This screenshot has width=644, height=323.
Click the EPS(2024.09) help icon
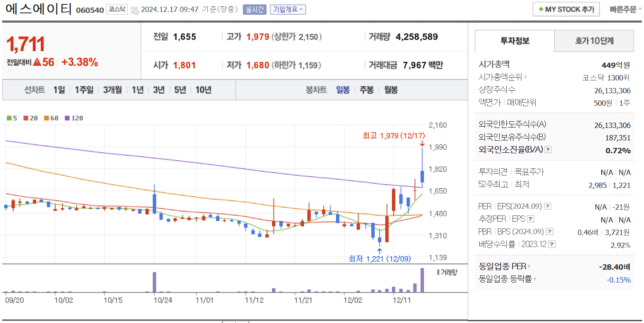pyautogui.click(x=548, y=207)
